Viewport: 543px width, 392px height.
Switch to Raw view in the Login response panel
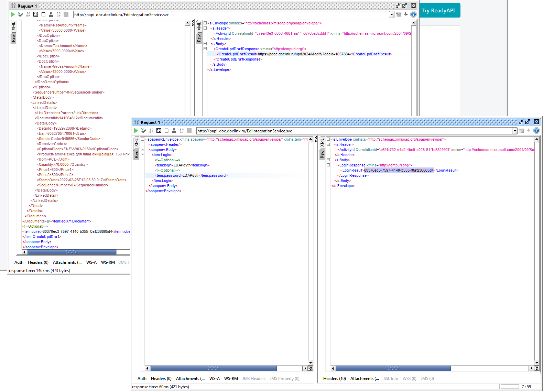tap(322, 154)
